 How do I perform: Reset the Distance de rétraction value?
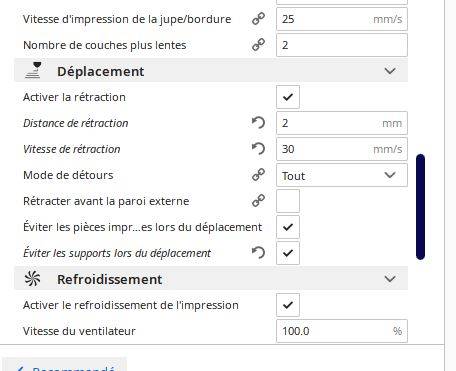coord(258,123)
